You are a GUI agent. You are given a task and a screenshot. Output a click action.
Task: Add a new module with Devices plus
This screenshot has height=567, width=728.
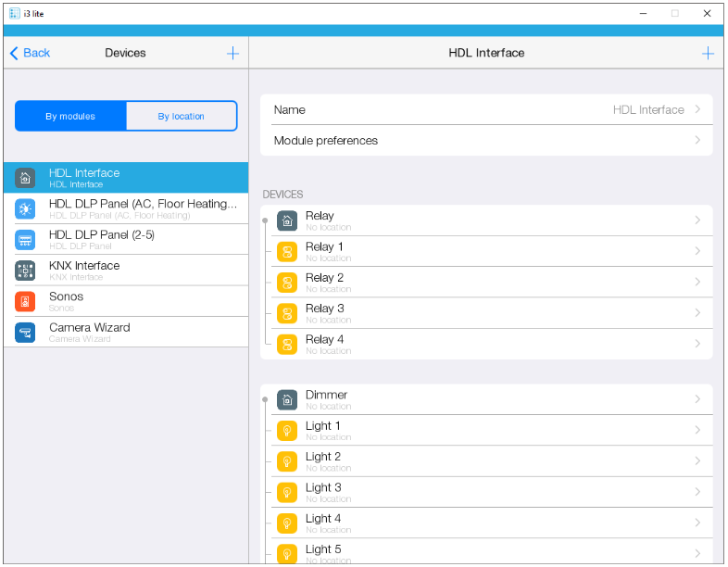(x=232, y=54)
